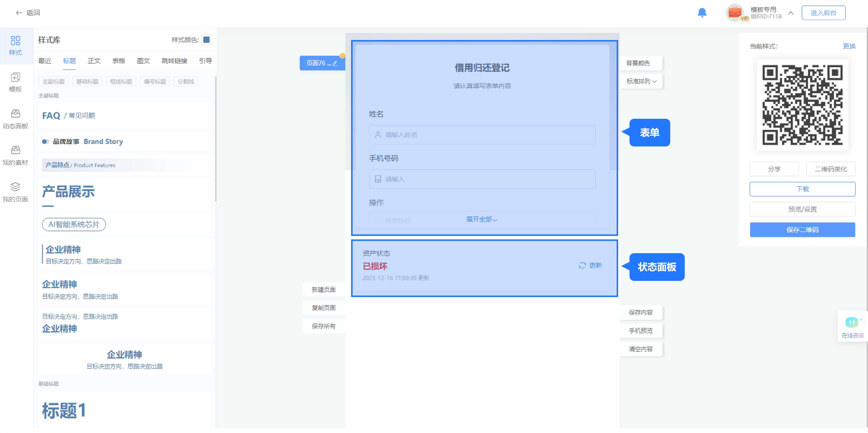Switch to the 正文 style tab
This screenshot has width=868, height=433.
(94, 61)
